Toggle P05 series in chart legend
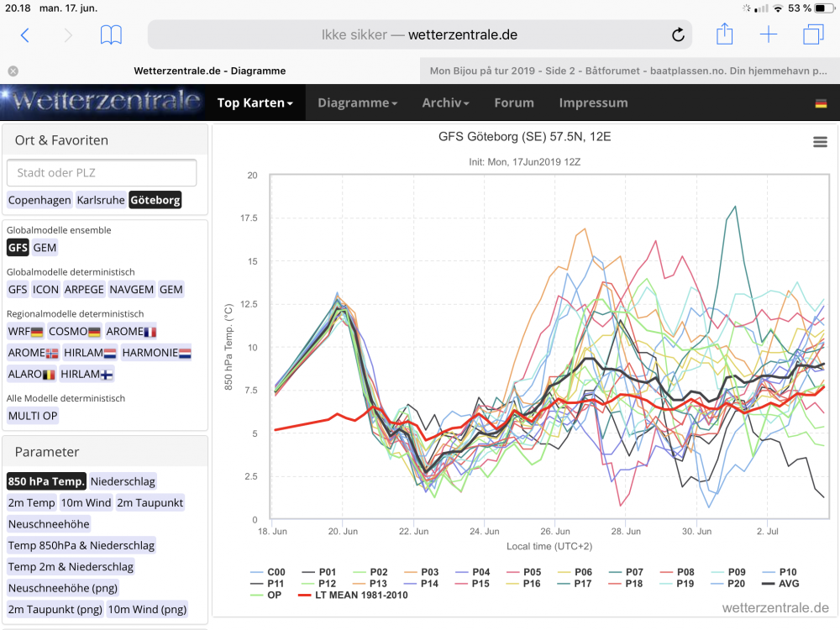Image resolution: width=840 pixels, height=630 pixels. pyautogui.click(x=524, y=572)
